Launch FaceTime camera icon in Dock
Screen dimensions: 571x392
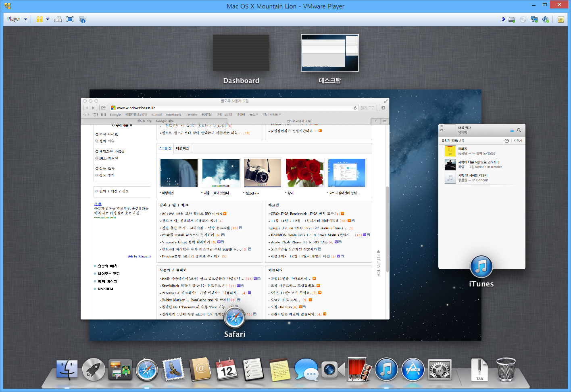333,369
